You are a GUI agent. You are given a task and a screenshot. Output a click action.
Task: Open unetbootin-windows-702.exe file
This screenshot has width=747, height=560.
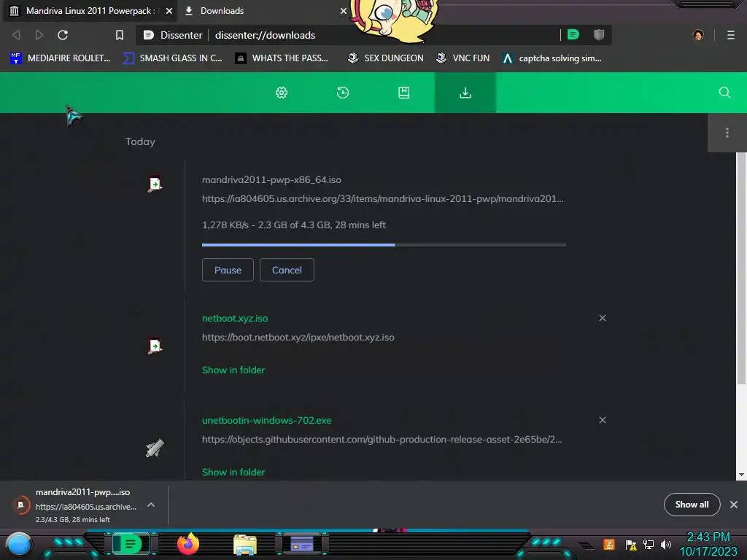coord(267,421)
